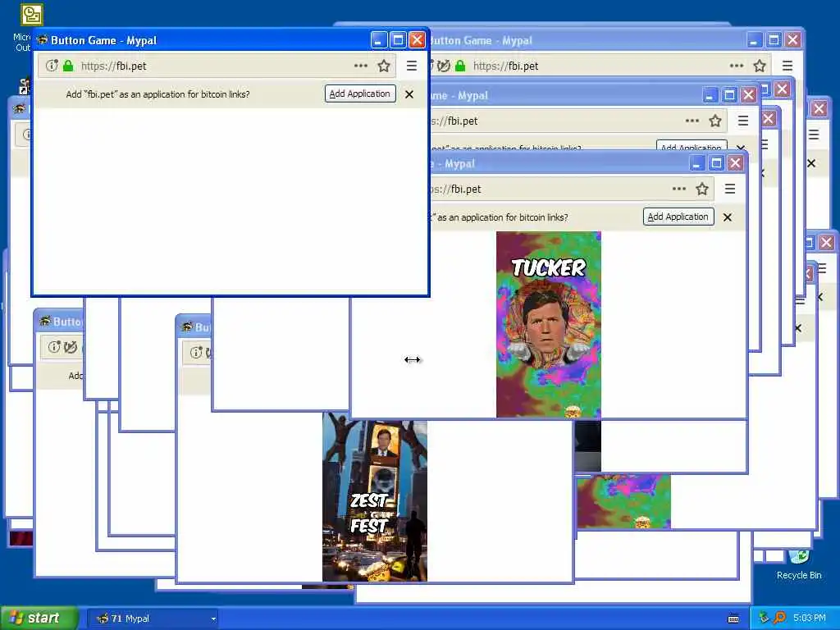Click site info icon in front Button Game window
This screenshot has height=630, width=840.
(x=52, y=66)
